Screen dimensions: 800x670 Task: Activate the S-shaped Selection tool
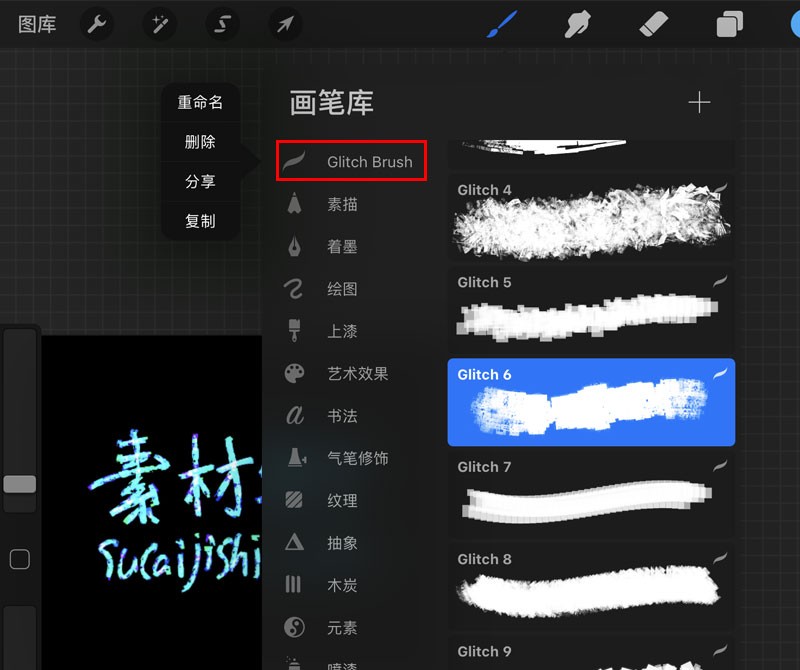pyautogui.click(x=222, y=24)
